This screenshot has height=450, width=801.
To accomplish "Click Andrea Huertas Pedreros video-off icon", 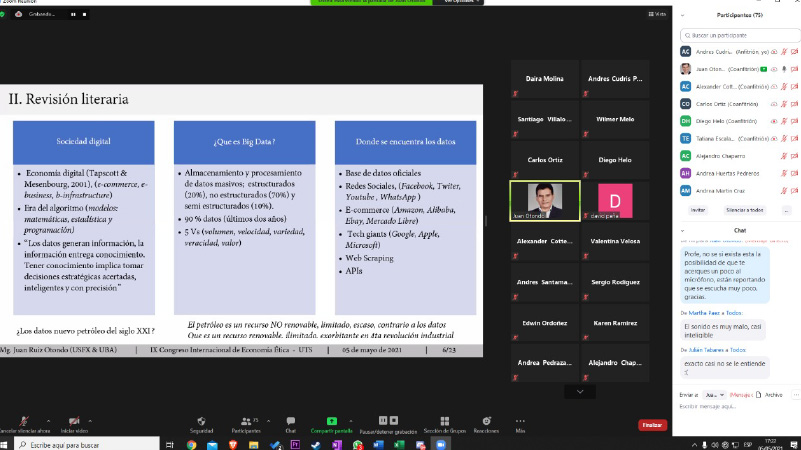I will click(x=794, y=174).
